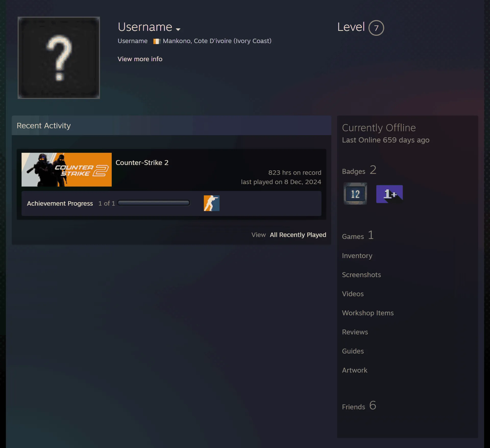The width and height of the screenshot is (490, 448).
Task: Open the Years of Service 12 badge
Action: coord(355,194)
